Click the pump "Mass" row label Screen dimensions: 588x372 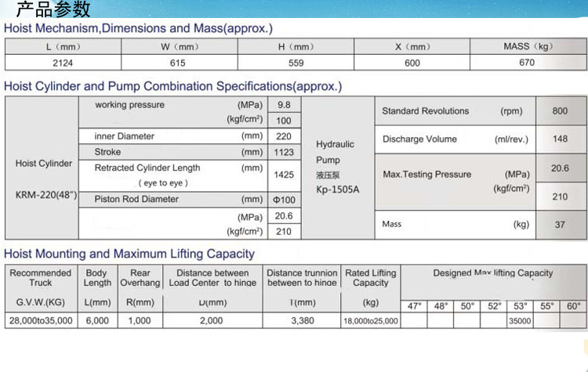point(392,224)
